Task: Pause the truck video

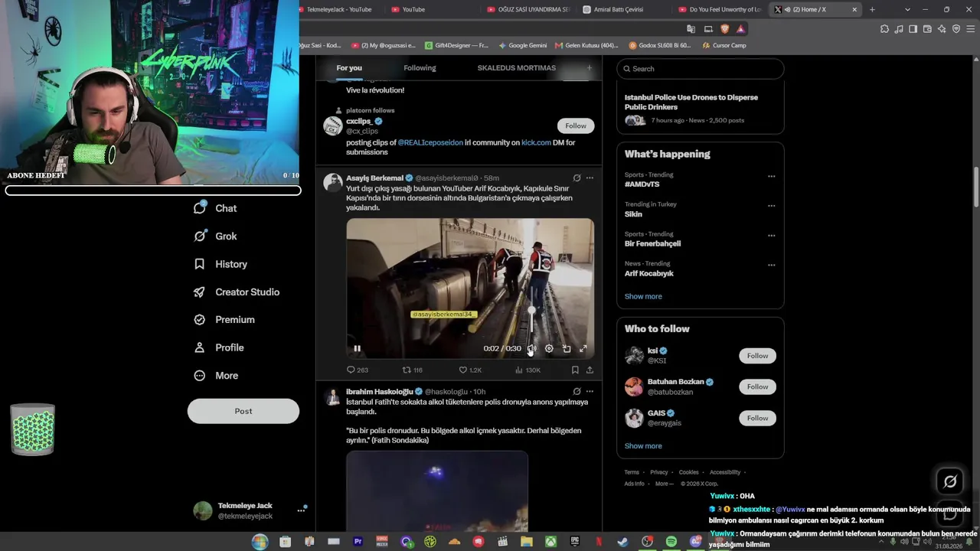Action: tap(357, 348)
